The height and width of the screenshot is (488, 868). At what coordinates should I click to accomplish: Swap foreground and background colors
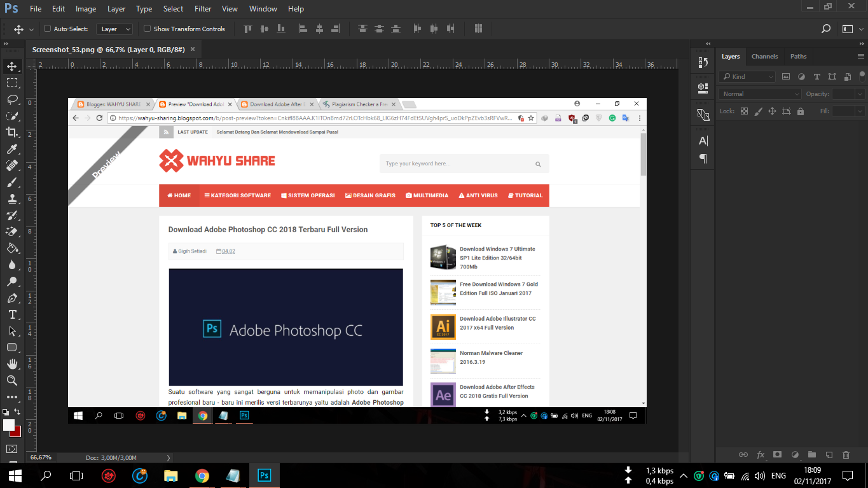tap(17, 412)
